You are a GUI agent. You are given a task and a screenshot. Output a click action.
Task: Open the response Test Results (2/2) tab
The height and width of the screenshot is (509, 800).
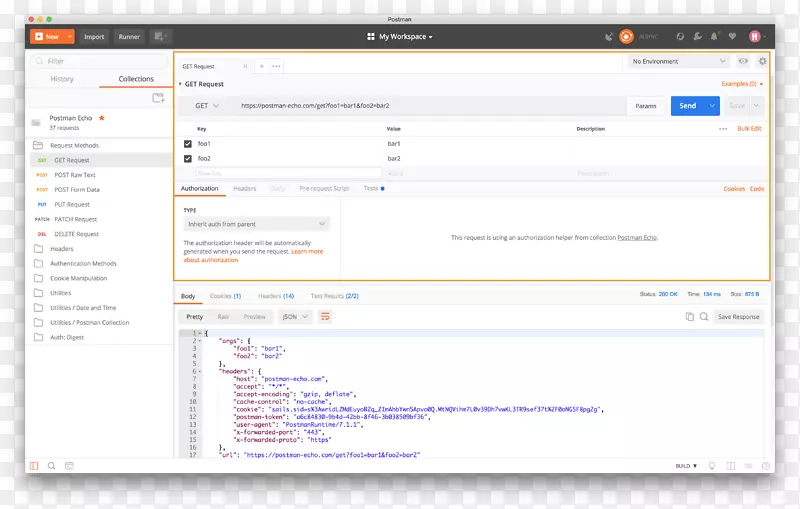tap(334, 296)
